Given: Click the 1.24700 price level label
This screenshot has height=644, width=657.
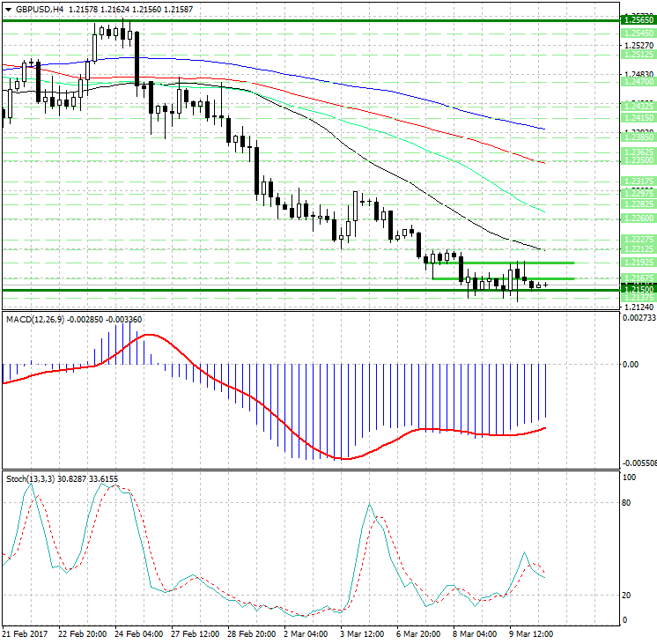Looking at the screenshot, I should [x=639, y=82].
